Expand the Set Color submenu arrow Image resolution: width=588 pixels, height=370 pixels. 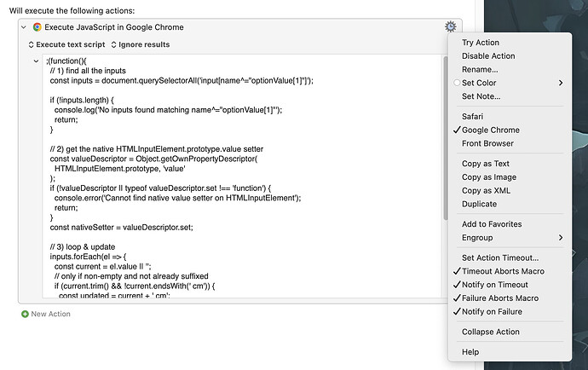561,83
